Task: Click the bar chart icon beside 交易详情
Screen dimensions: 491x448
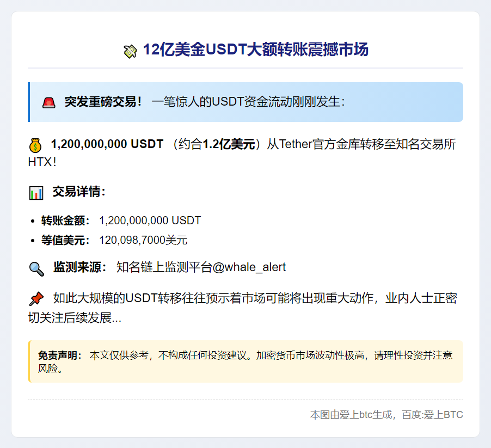Action: point(36,193)
